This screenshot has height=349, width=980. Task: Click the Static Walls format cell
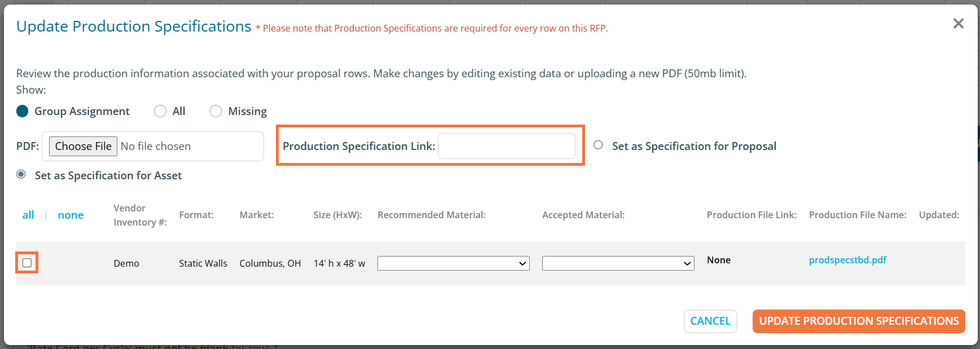pyautogui.click(x=203, y=263)
